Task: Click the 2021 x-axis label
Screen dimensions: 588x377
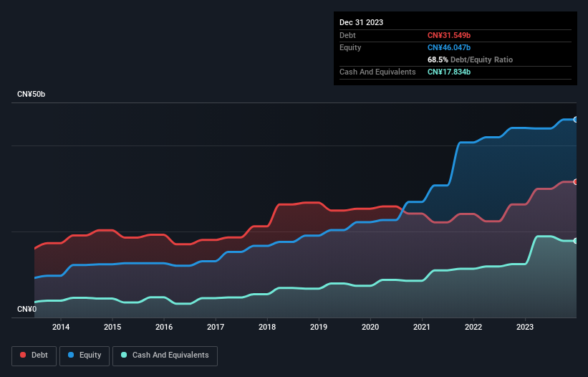Action: click(422, 327)
